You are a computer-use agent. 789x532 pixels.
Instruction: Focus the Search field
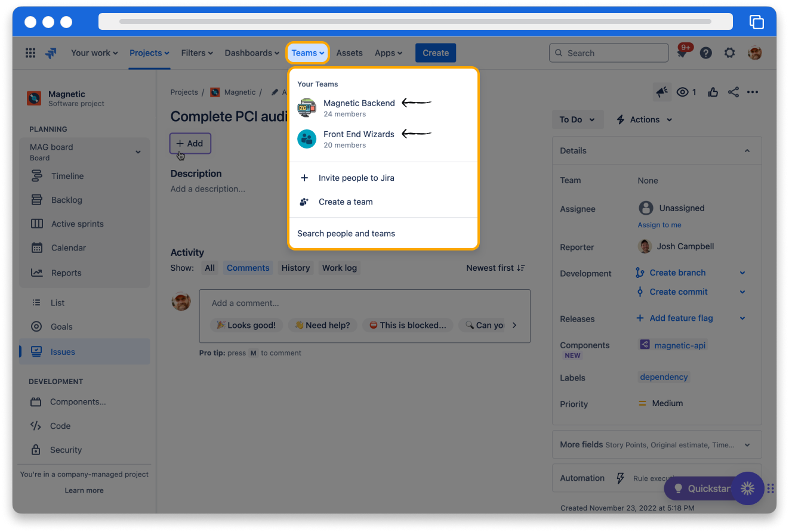pyautogui.click(x=609, y=53)
